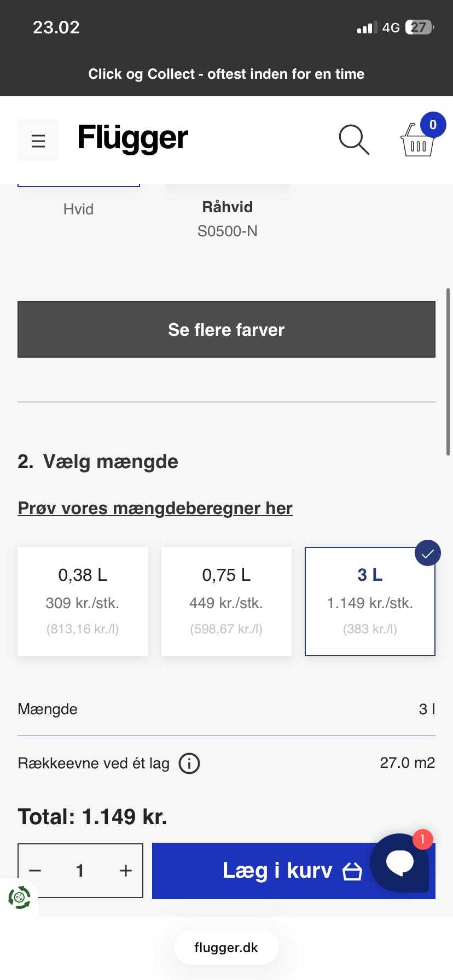The width and height of the screenshot is (453, 980).
Task: Open the hamburger menu
Action: click(38, 141)
